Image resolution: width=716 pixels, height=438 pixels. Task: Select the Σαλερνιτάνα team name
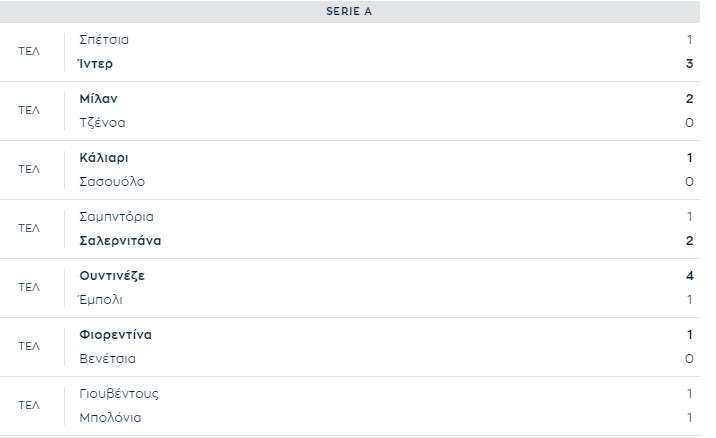[x=120, y=241]
